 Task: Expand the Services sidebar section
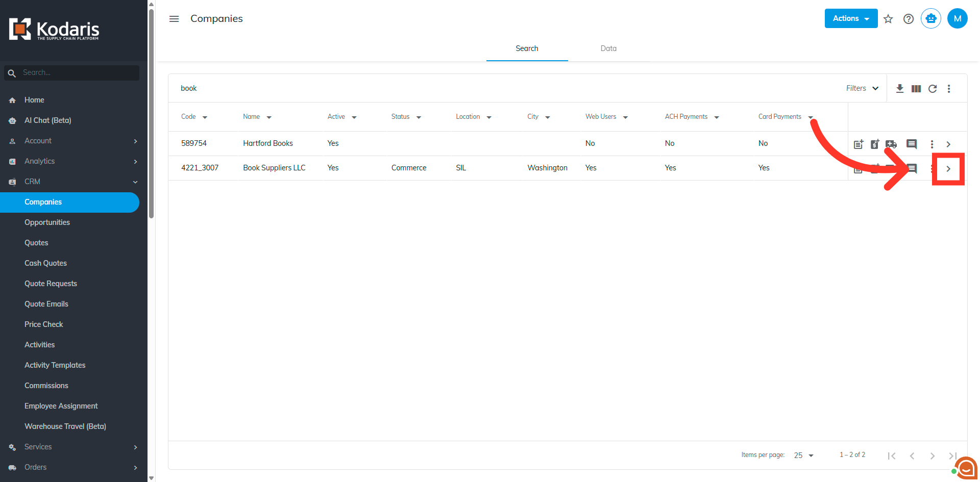(x=70, y=447)
